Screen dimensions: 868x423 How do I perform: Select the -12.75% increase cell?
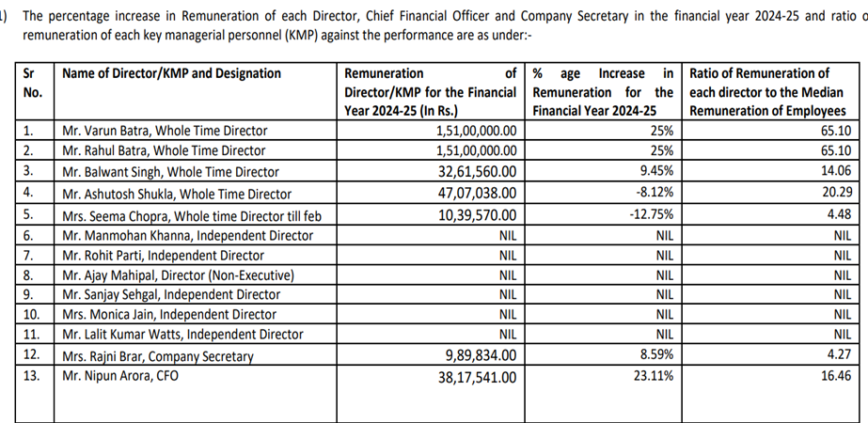(651, 215)
